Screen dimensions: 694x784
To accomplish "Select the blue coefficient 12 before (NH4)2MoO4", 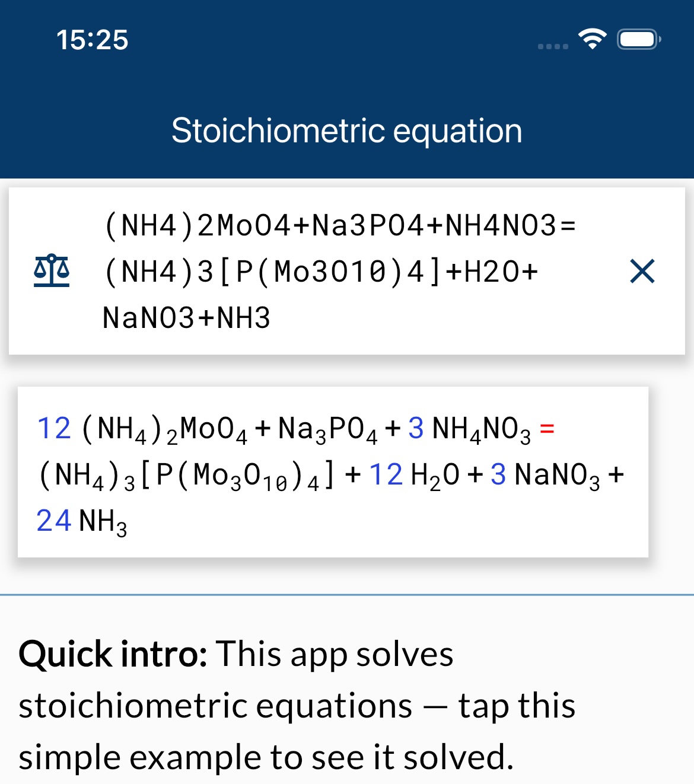I will point(55,428).
